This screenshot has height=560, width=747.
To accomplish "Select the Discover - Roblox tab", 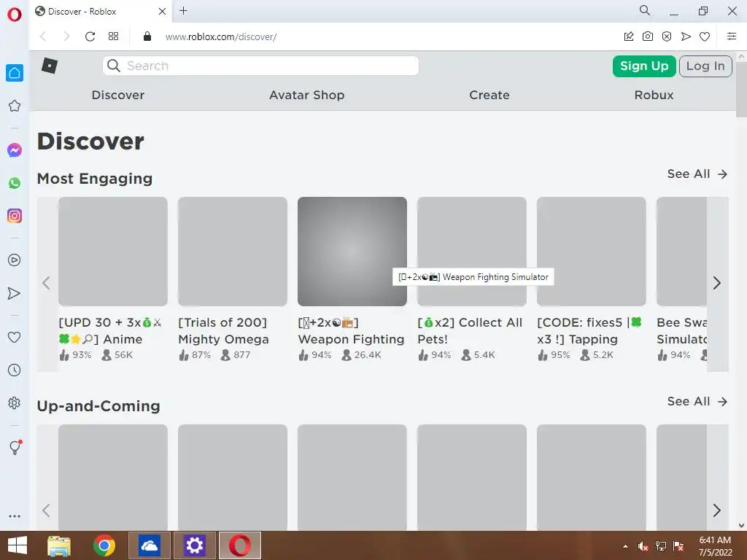I will click(x=101, y=12).
